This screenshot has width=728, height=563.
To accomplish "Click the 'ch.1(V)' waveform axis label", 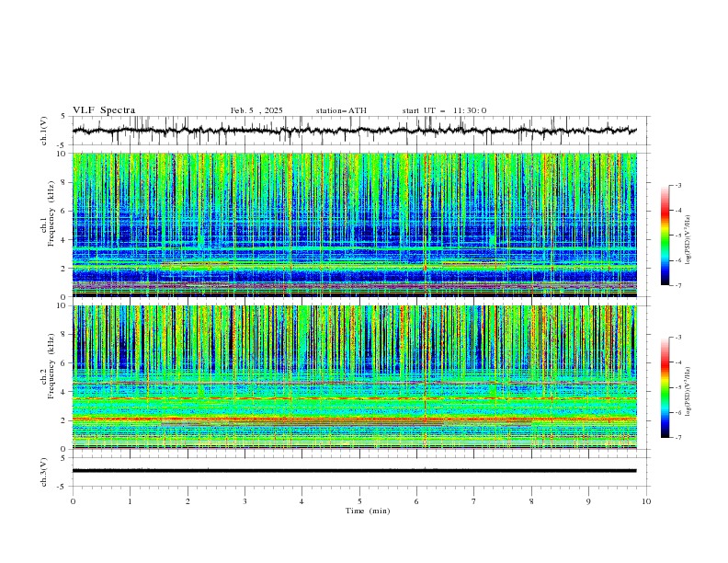I will (x=44, y=131).
